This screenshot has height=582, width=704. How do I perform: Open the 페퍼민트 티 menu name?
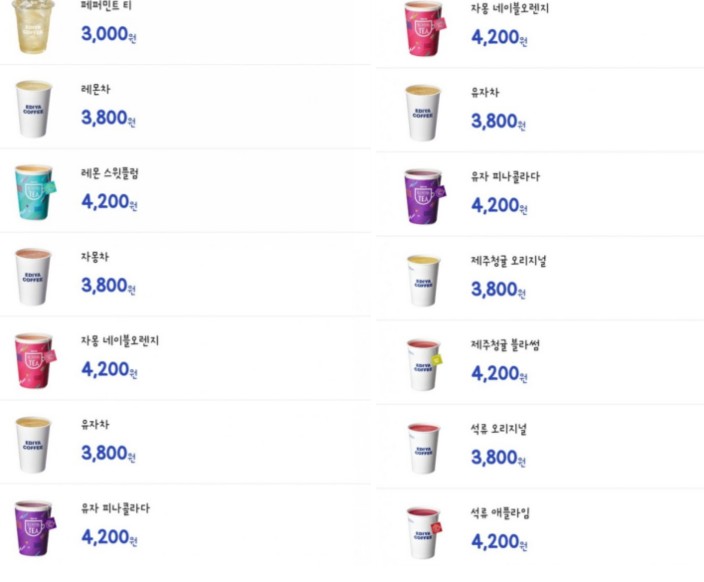pyautogui.click(x=107, y=5)
